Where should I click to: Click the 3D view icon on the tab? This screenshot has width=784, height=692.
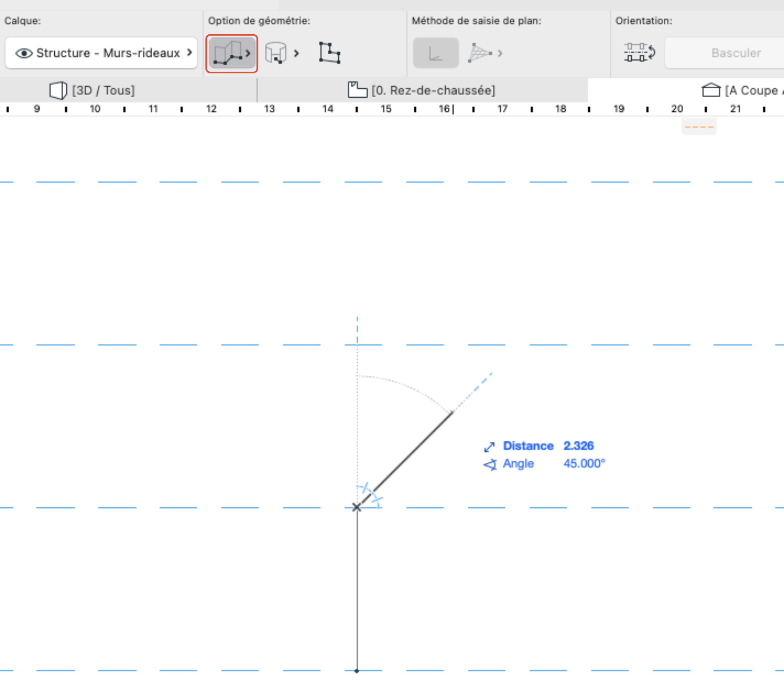pos(58,90)
